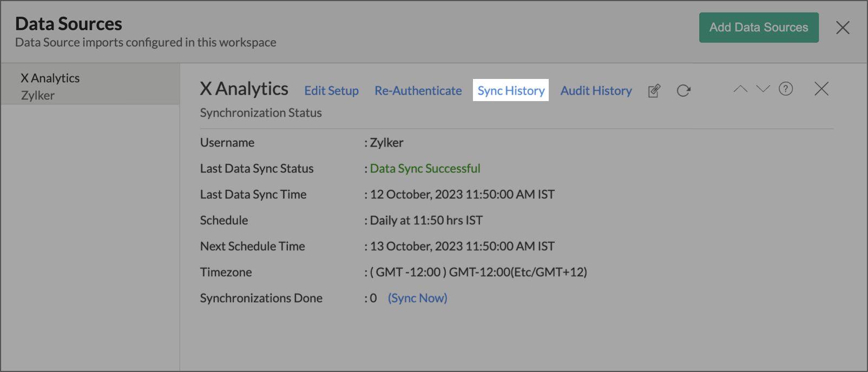
Task: Open help via question mark icon
Action: [x=786, y=89]
